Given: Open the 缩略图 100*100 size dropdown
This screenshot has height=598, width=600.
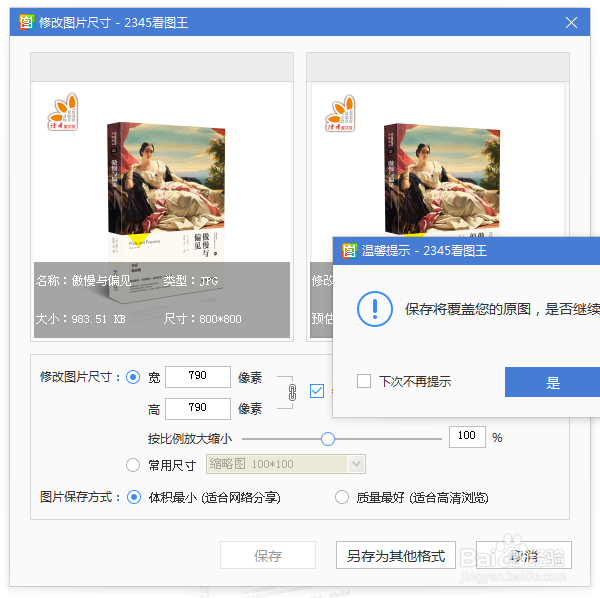Looking at the screenshot, I should [285, 464].
